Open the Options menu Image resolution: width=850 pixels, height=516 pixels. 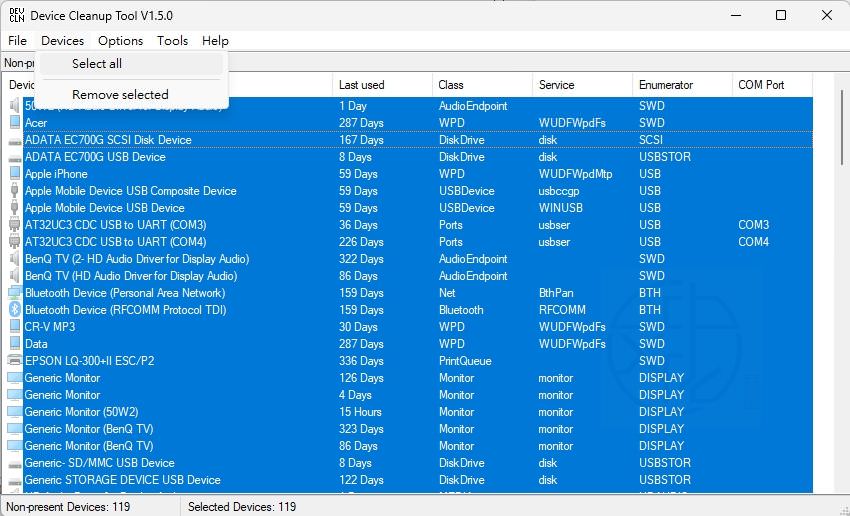[120, 41]
